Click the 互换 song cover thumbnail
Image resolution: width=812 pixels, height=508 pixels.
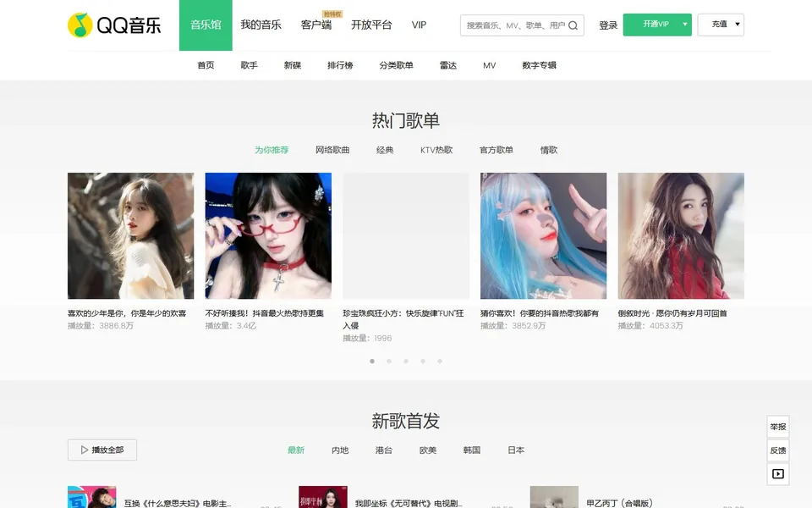91,497
